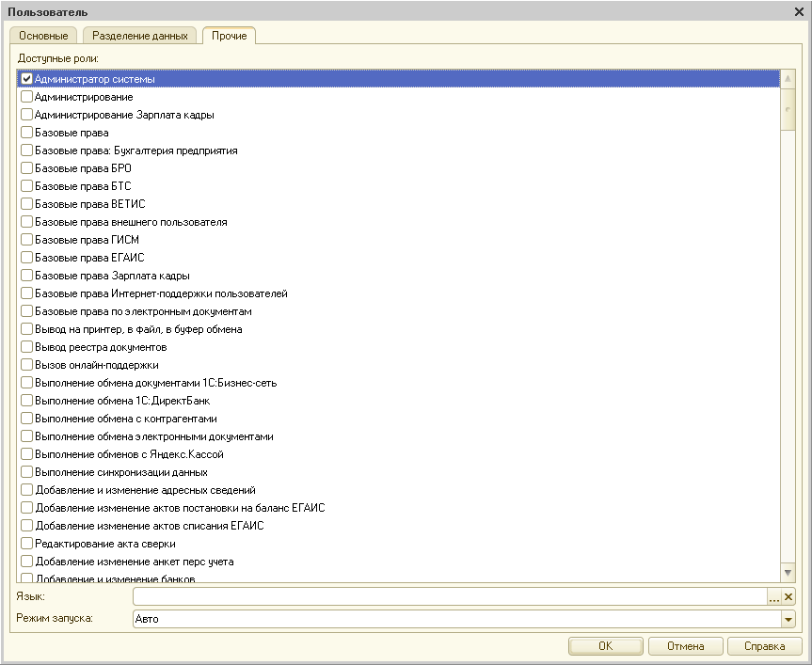Enable Базовые права Зарплата кадры

[x=26, y=276]
